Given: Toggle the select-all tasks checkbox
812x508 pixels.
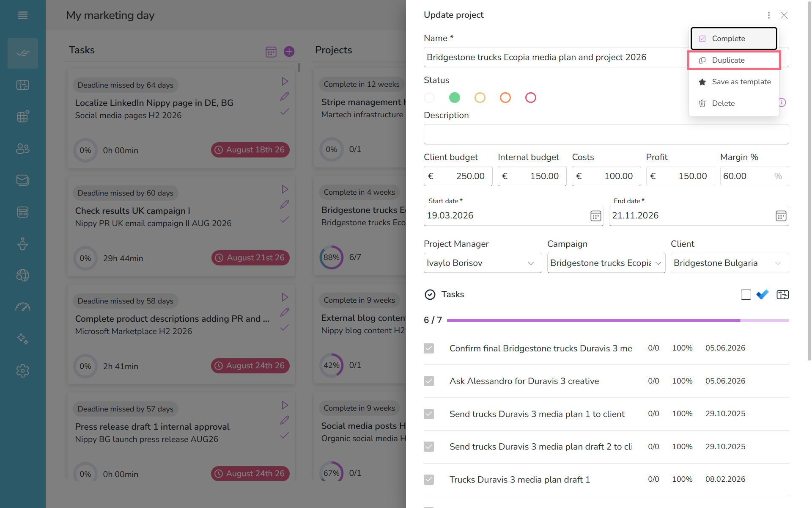Looking at the screenshot, I should point(746,295).
